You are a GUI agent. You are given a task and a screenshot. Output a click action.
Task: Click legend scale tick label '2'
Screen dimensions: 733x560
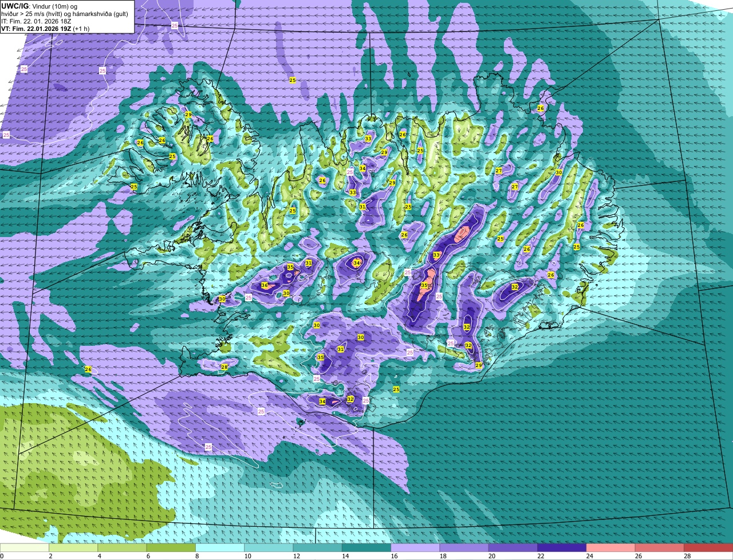(50, 556)
